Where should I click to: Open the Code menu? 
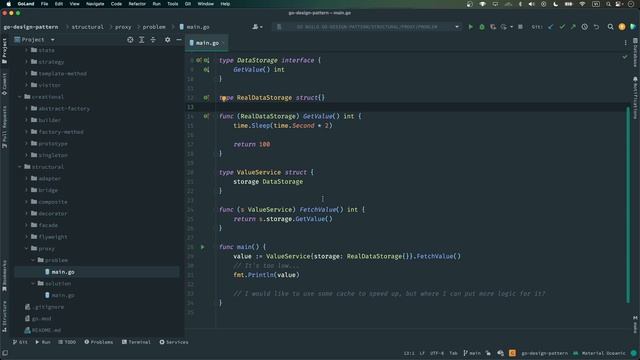116,4
